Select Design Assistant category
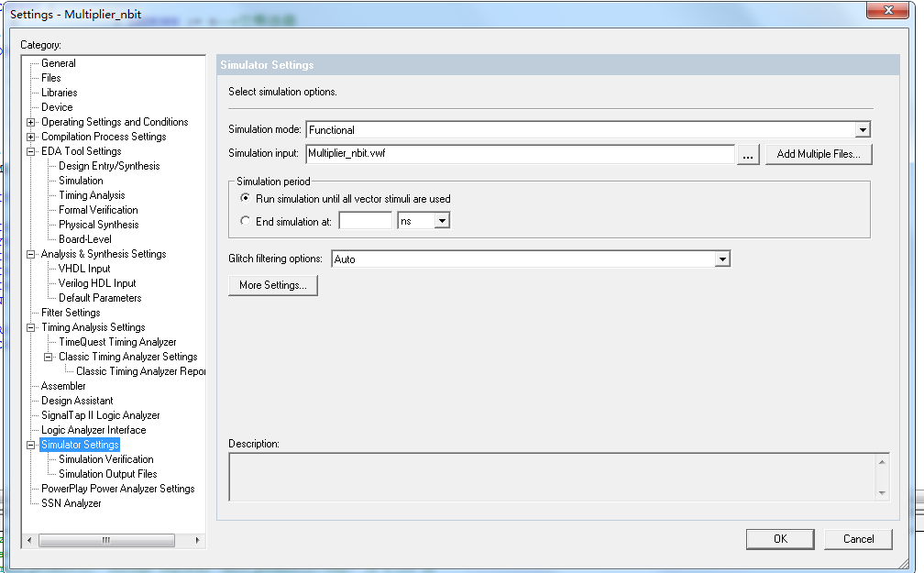 coord(77,401)
